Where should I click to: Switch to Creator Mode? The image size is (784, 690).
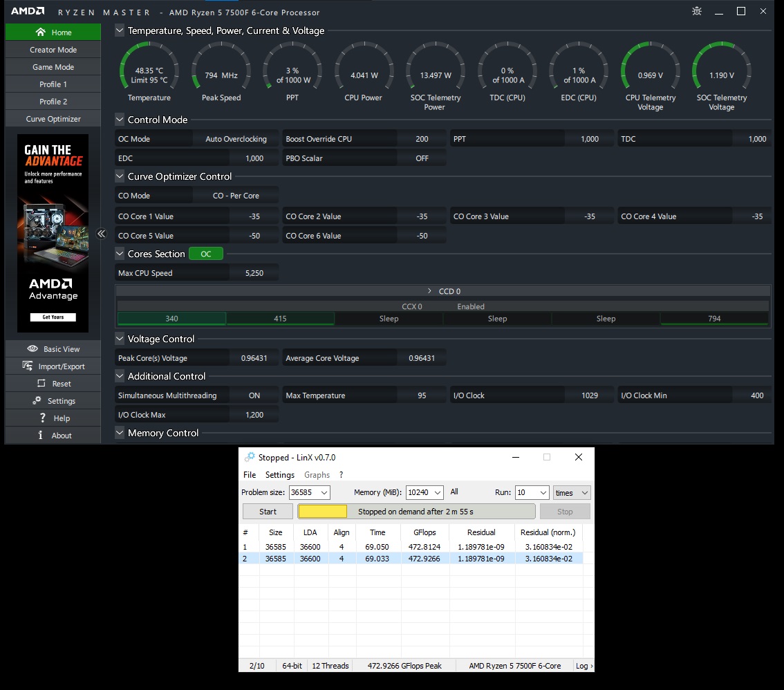53,50
